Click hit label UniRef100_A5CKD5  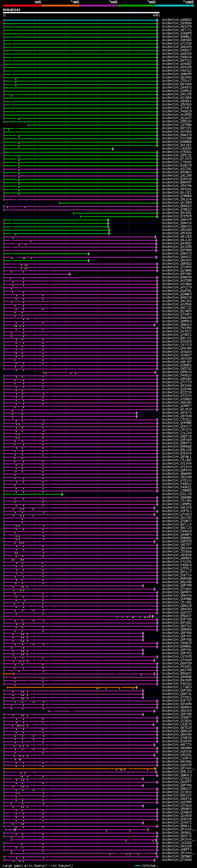pyautogui.click(x=176, y=230)
